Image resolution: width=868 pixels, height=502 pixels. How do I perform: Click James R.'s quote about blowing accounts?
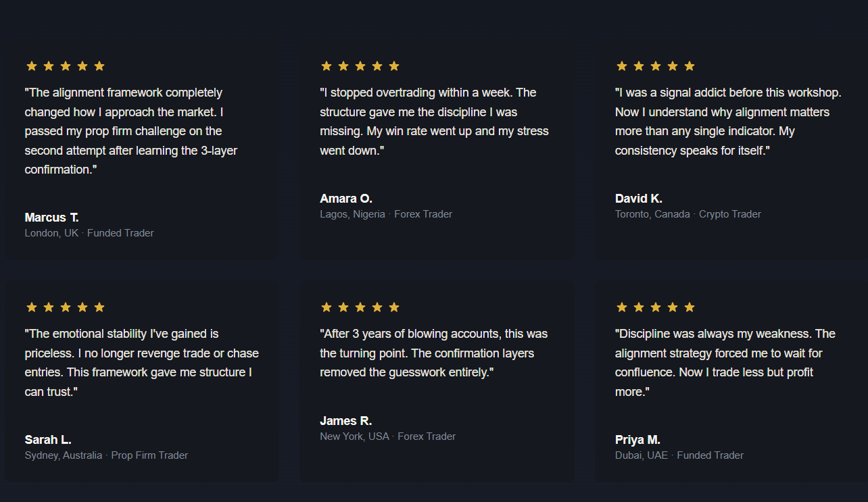434,353
